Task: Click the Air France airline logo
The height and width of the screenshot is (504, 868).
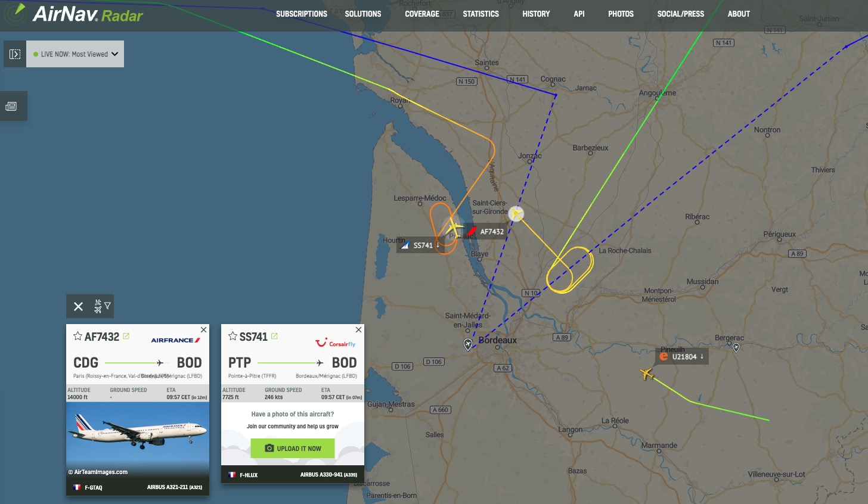Action: click(176, 340)
